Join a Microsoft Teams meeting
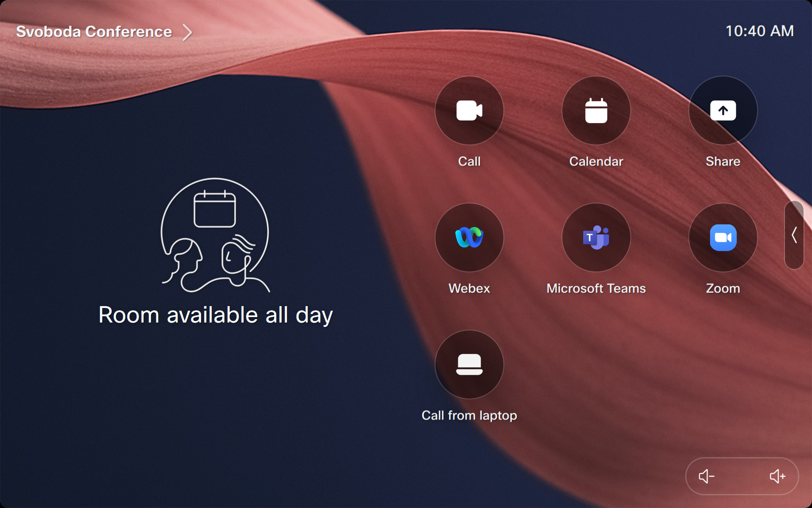Screen dimensions: 812x508 tap(596, 237)
